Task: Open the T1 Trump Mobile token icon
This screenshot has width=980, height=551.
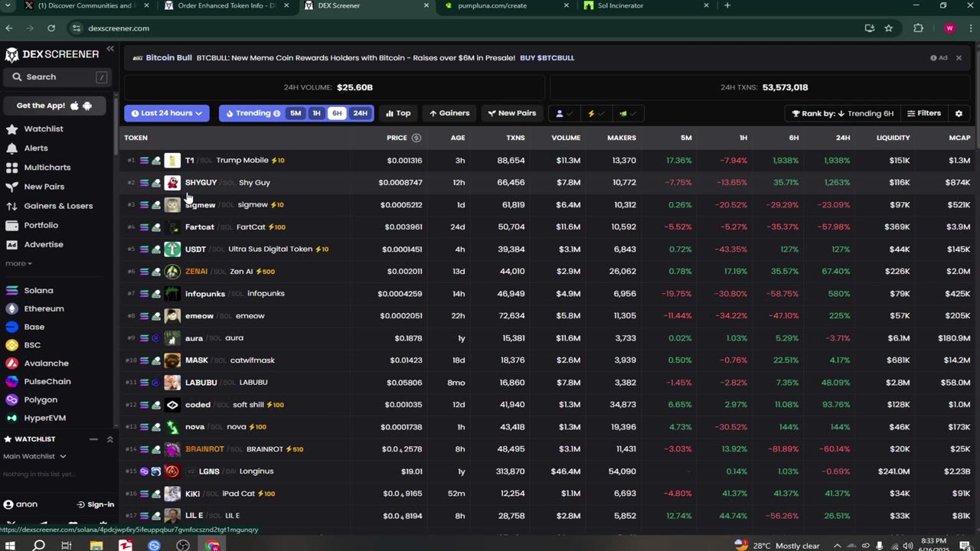Action: 172,160
